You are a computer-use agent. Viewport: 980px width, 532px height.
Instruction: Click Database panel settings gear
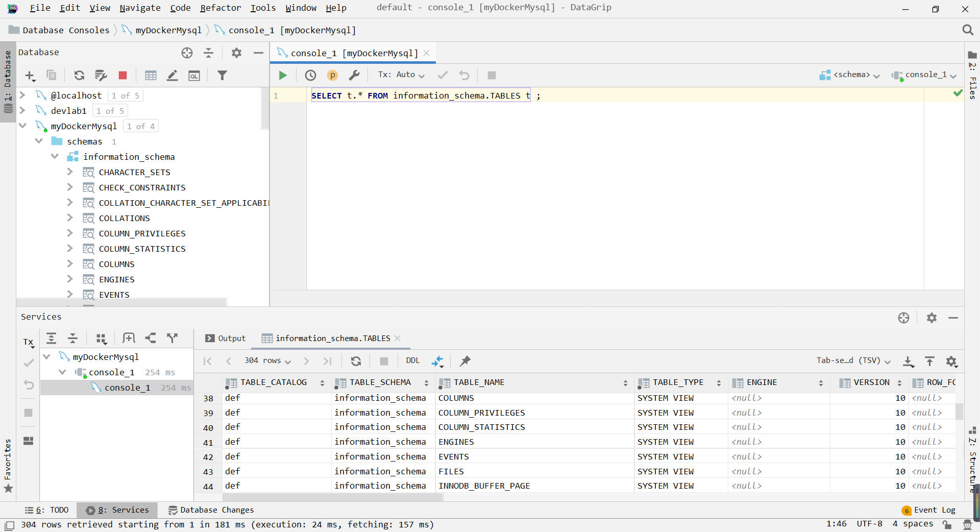point(236,53)
